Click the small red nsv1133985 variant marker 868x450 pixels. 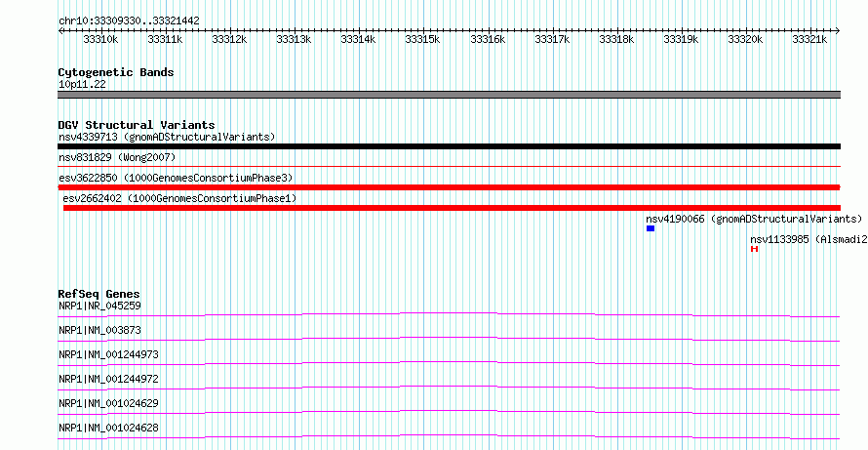click(754, 249)
